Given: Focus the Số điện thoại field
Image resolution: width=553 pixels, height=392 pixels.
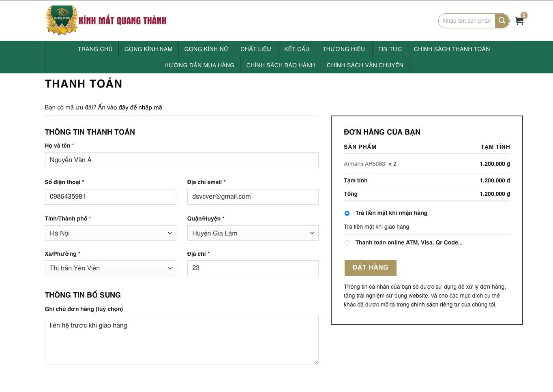Looking at the screenshot, I should click(110, 197).
